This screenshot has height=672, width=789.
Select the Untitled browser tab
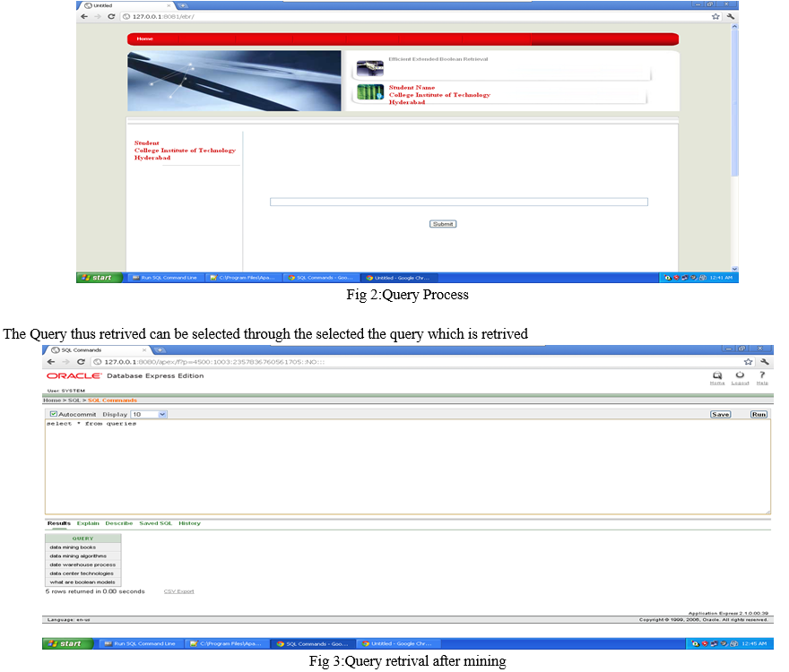(x=126, y=5)
